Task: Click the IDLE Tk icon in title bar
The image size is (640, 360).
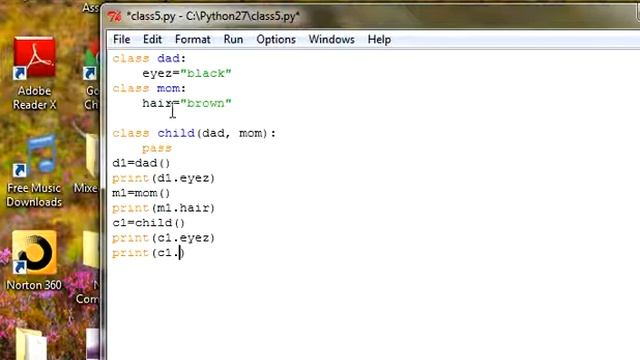Action: [114, 16]
